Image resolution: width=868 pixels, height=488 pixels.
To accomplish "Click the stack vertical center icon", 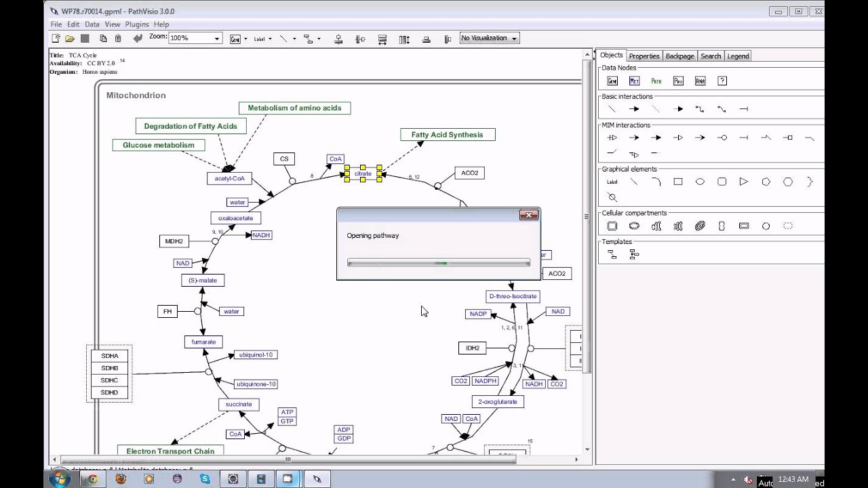I will pyautogui.click(x=427, y=39).
